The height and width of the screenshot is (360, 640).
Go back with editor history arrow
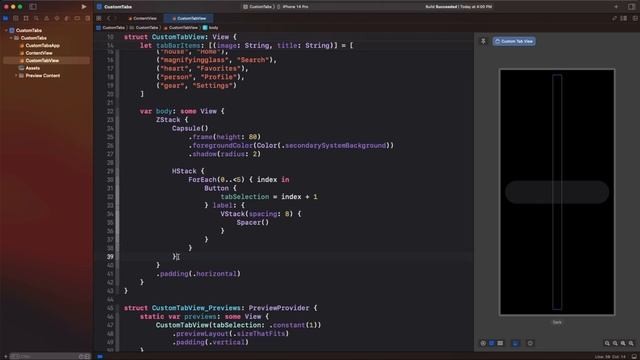point(109,18)
